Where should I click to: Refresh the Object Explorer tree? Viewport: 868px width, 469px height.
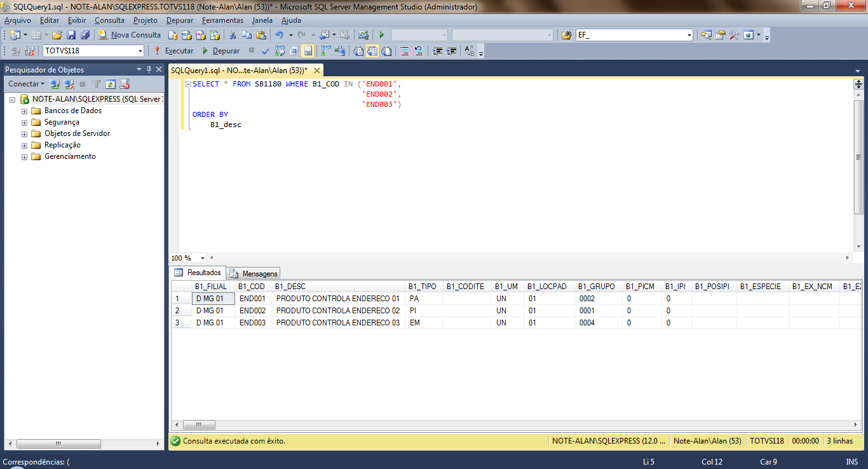point(111,84)
